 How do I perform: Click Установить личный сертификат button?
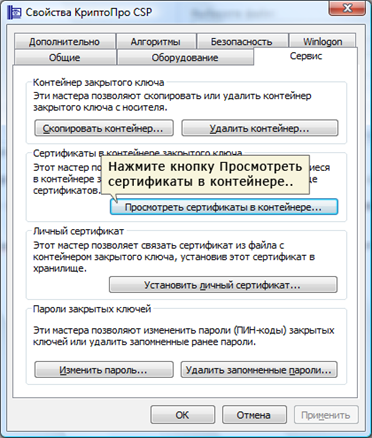[x=223, y=285]
